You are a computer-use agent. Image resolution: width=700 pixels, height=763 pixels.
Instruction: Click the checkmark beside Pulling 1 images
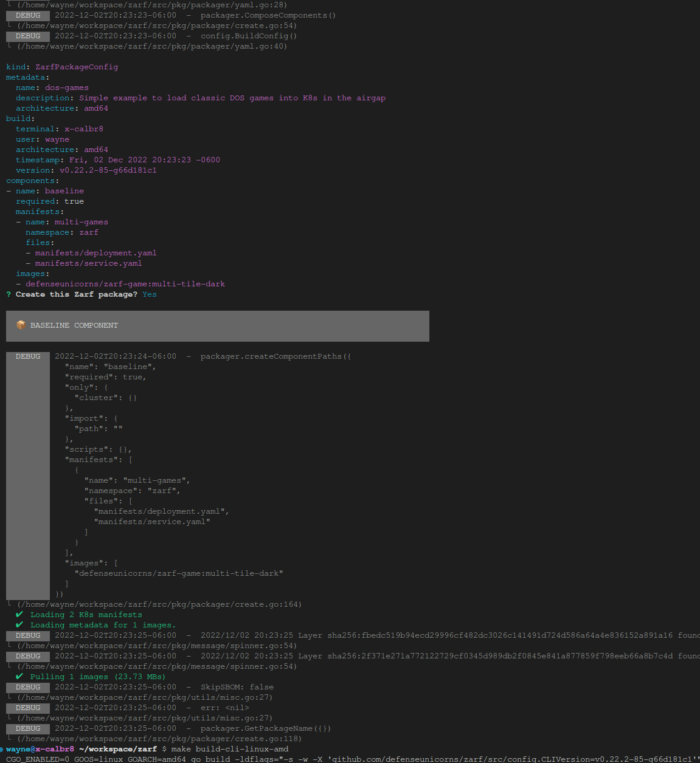[x=19, y=676]
